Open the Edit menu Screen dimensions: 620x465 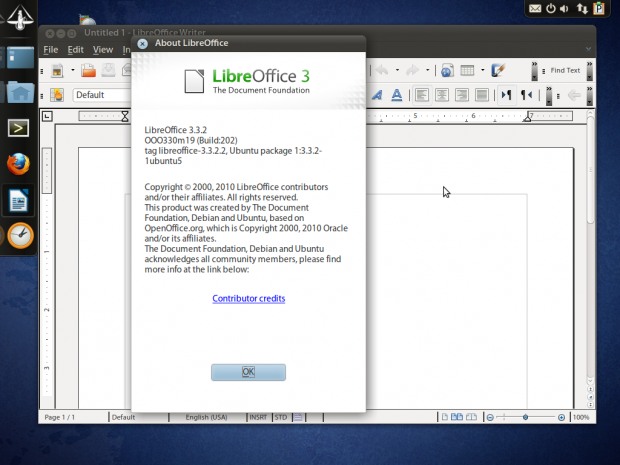pyautogui.click(x=75, y=50)
